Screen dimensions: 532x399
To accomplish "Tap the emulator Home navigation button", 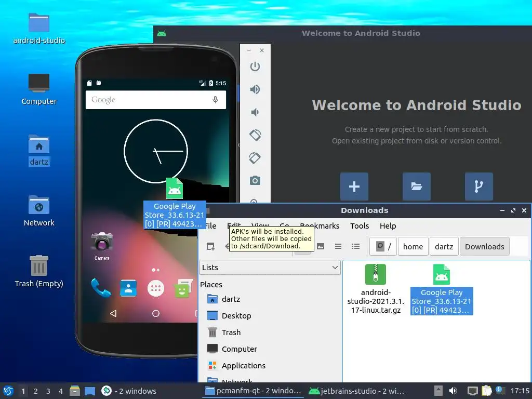I will tap(156, 313).
